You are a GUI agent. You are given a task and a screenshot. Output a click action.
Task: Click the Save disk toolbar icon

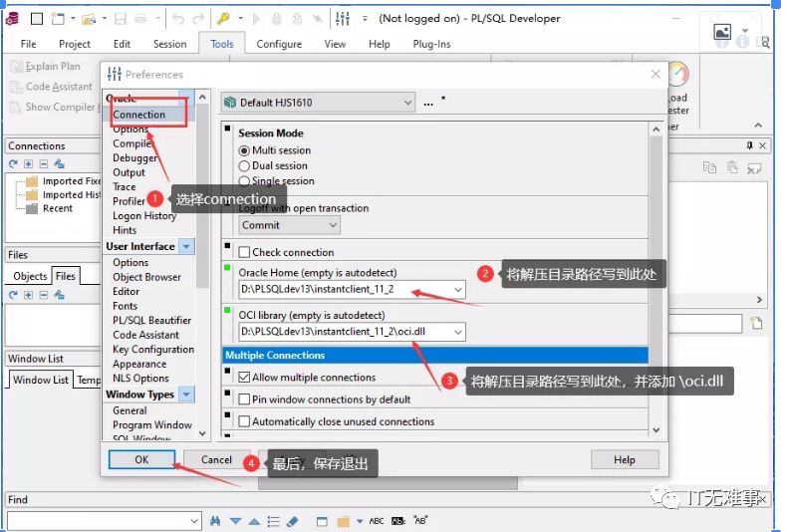tap(121, 19)
